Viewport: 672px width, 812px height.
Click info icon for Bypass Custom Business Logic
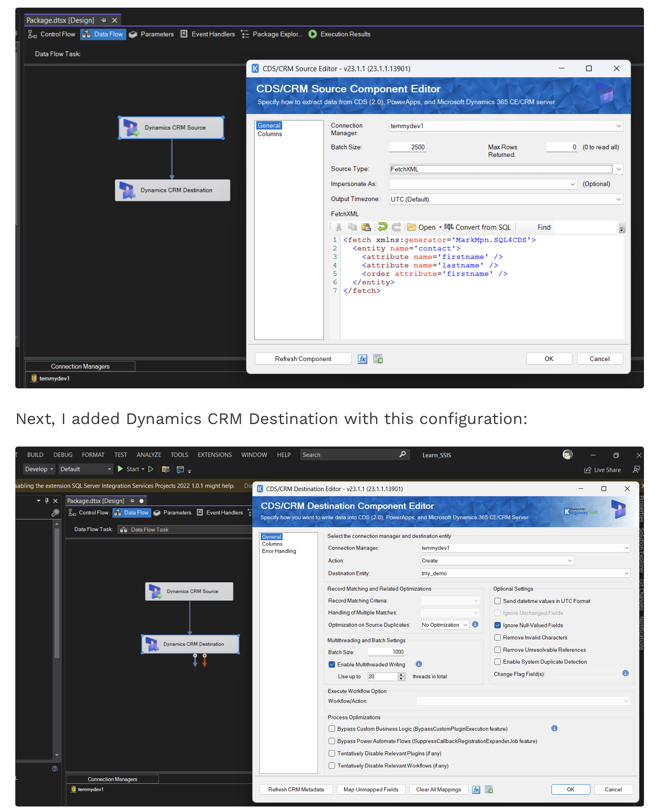(554, 729)
